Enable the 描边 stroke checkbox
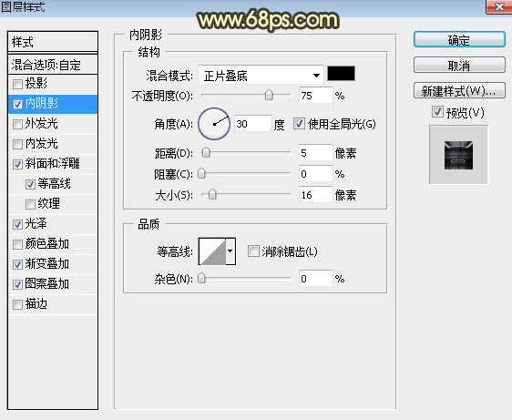The image size is (512, 420). click(17, 304)
